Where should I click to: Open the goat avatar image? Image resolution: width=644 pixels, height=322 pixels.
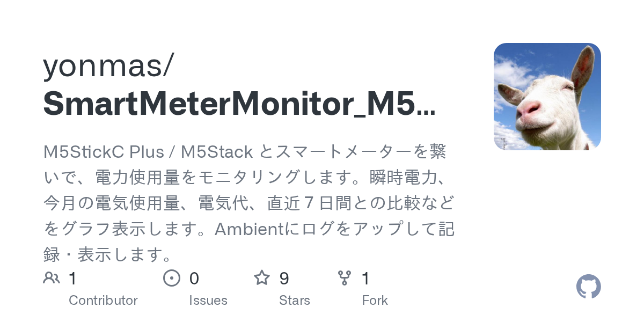547,97
